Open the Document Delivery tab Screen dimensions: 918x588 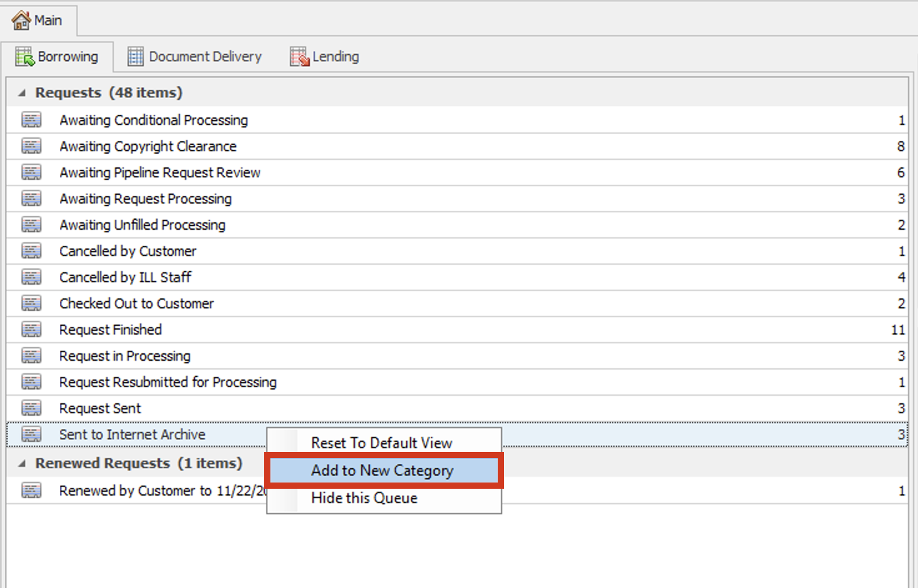(x=205, y=56)
